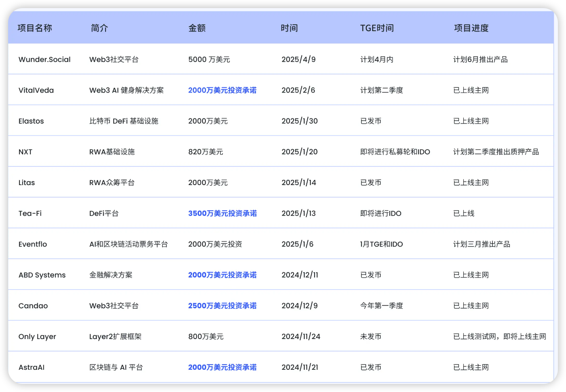Select the Wunder.Social project name
The image size is (566, 392).
pos(44,59)
